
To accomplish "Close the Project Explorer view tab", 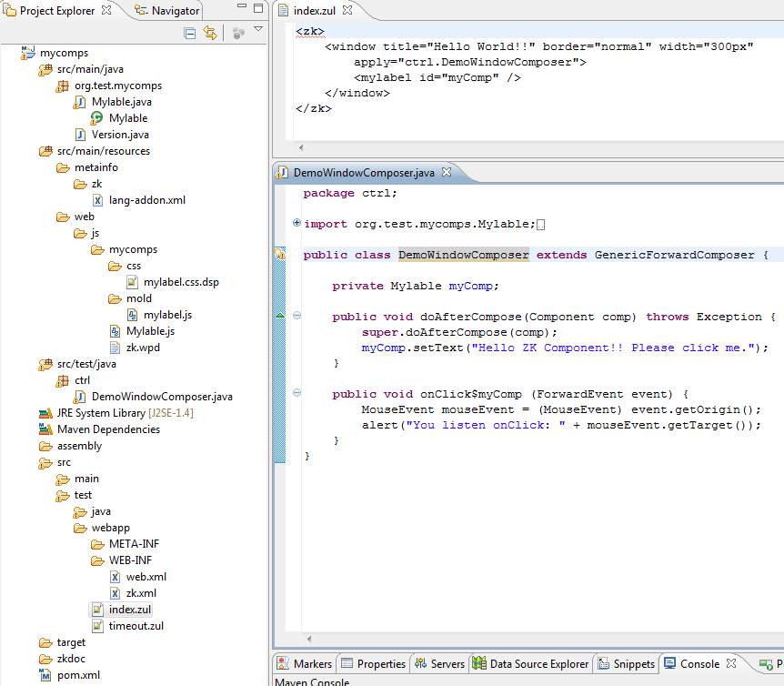I will 106,10.
